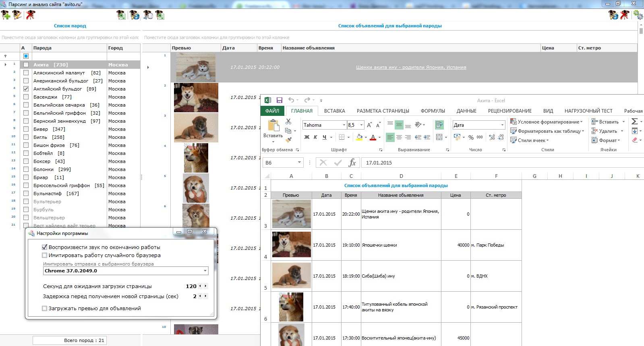The height and width of the screenshot is (346, 644).
Task: Open the Tahoma font name dropdown
Action: [x=344, y=125]
